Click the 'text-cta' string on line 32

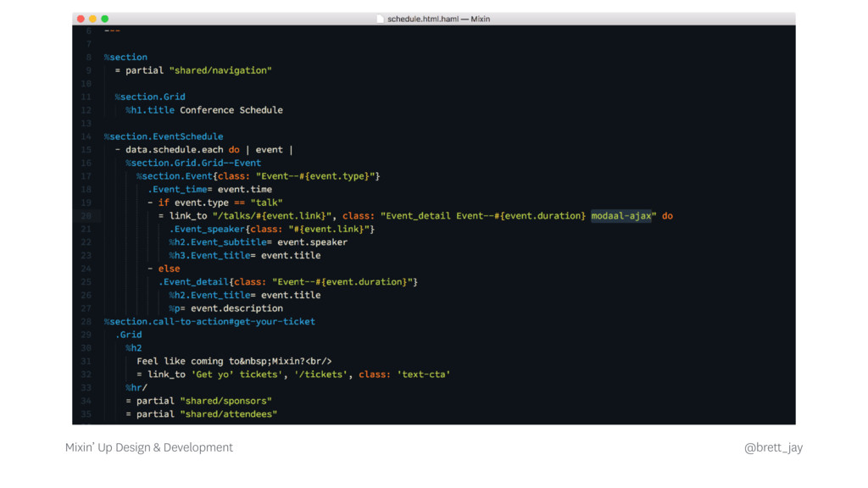[424, 374]
